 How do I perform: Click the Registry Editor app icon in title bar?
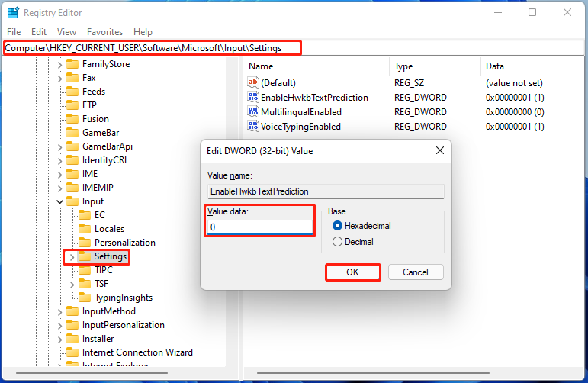[13, 13]
